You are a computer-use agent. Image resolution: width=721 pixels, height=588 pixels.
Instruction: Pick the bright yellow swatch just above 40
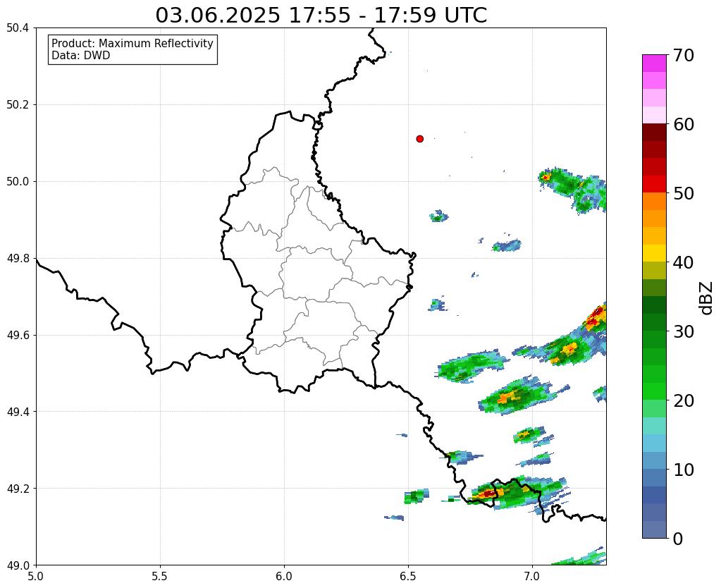654,253
